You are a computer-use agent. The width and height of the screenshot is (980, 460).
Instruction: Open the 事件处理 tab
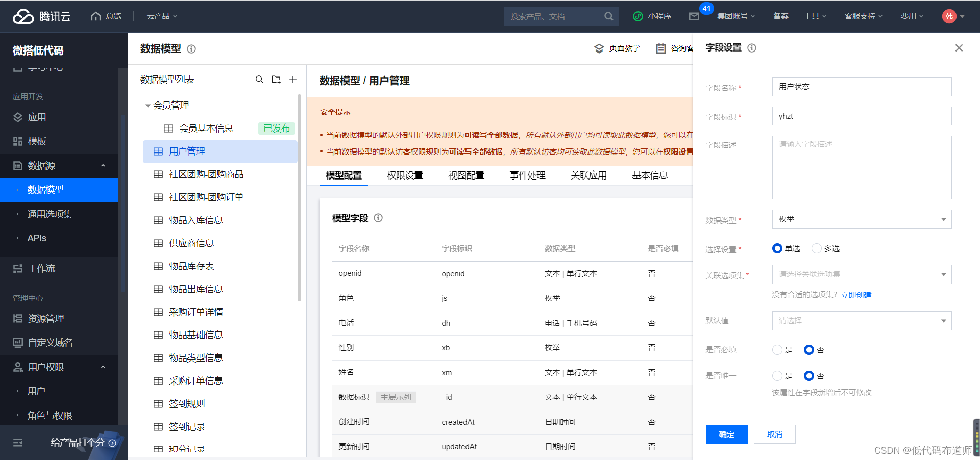(x=527, y=175)
